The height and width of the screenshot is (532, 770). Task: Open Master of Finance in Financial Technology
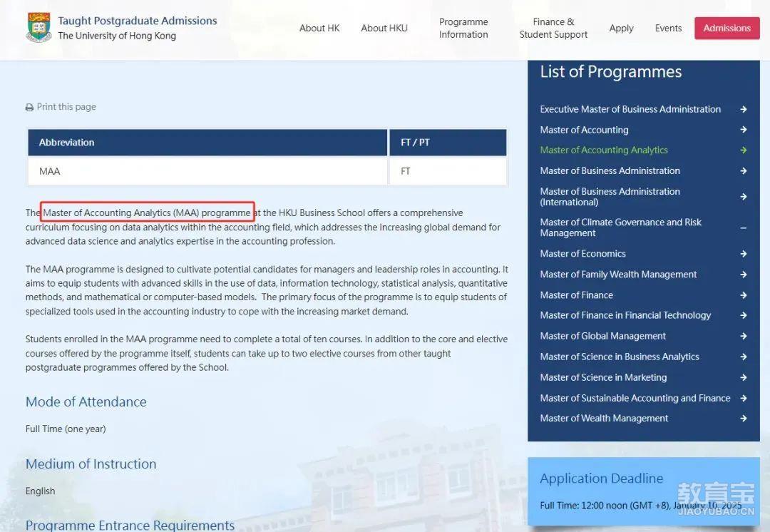point(626,315)
